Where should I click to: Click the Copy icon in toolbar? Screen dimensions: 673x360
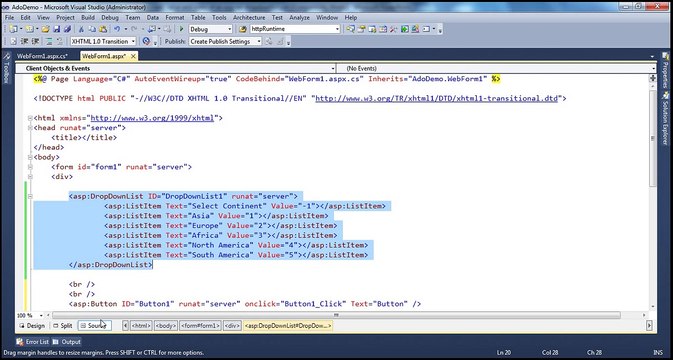pos(92,29)
